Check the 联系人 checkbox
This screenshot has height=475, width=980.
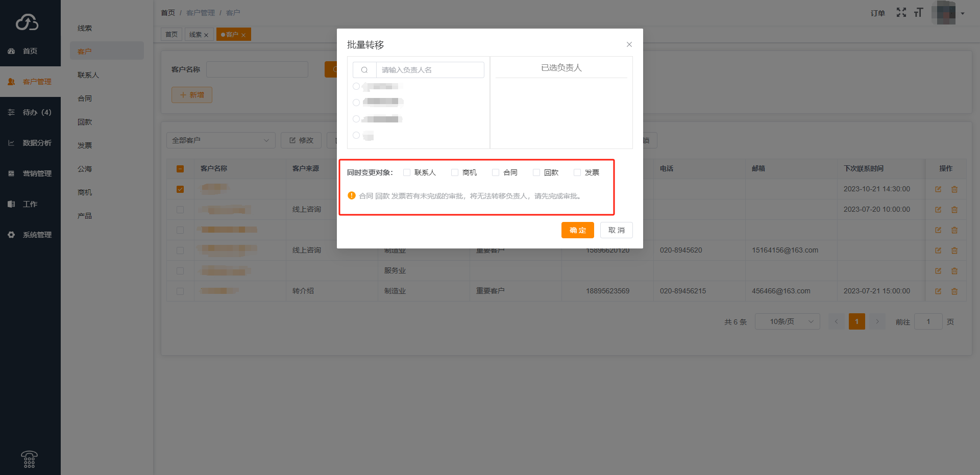pos(407,172)
